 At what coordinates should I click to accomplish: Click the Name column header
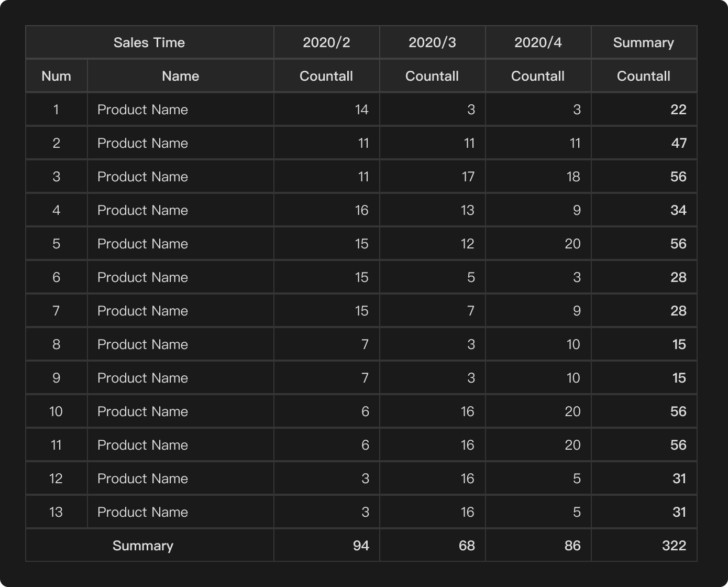point(180,76)
